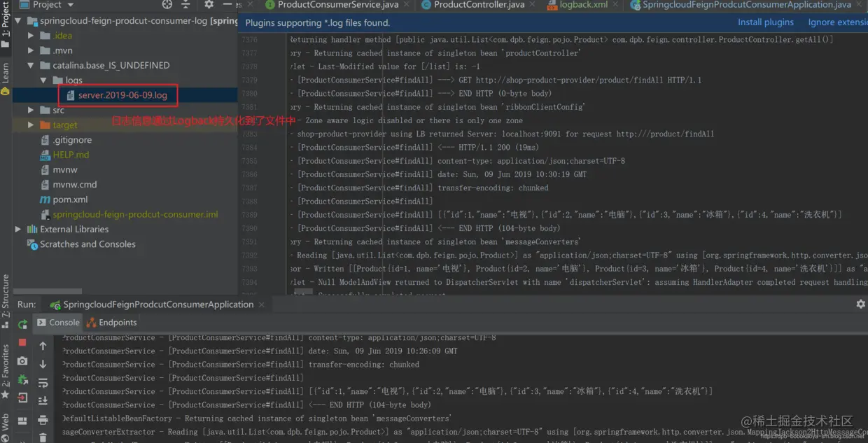Select the pom.xml file
This screenshot has width=868, height=443.
[x=64, y=199]
